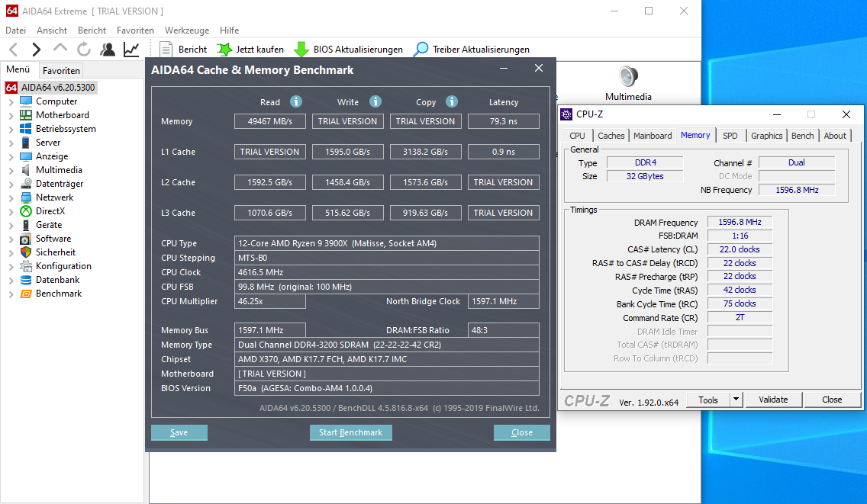Screen dimensions: 867x504
Task: Expand the Multimedia tree node chevron
Action: 11,170
